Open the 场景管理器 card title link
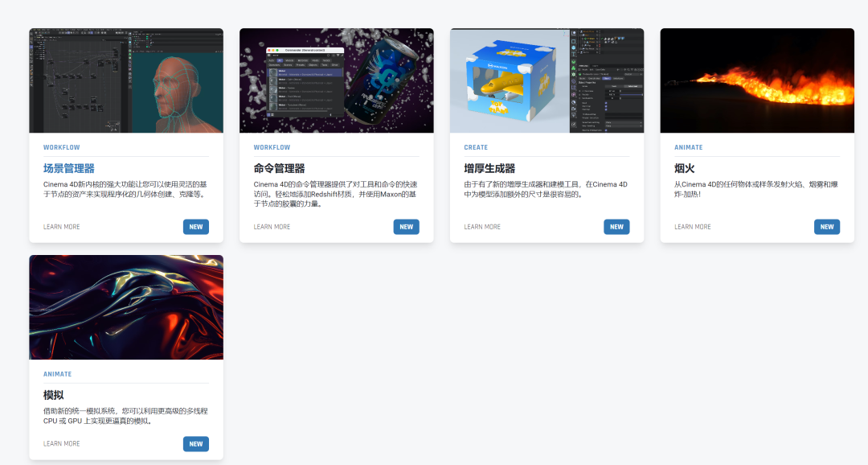 [69, 168]
